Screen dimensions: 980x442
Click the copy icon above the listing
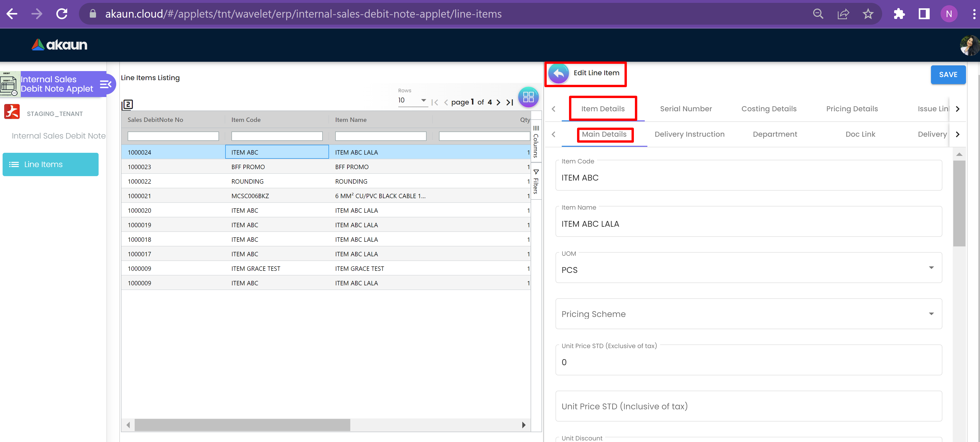(x=127, y=105)
